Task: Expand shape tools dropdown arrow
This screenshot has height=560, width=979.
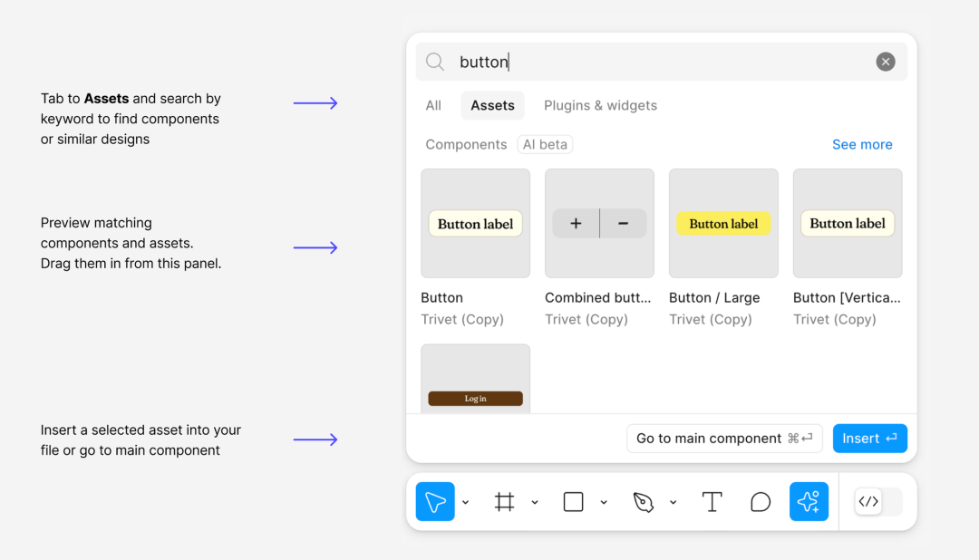Action: [604, 502]
